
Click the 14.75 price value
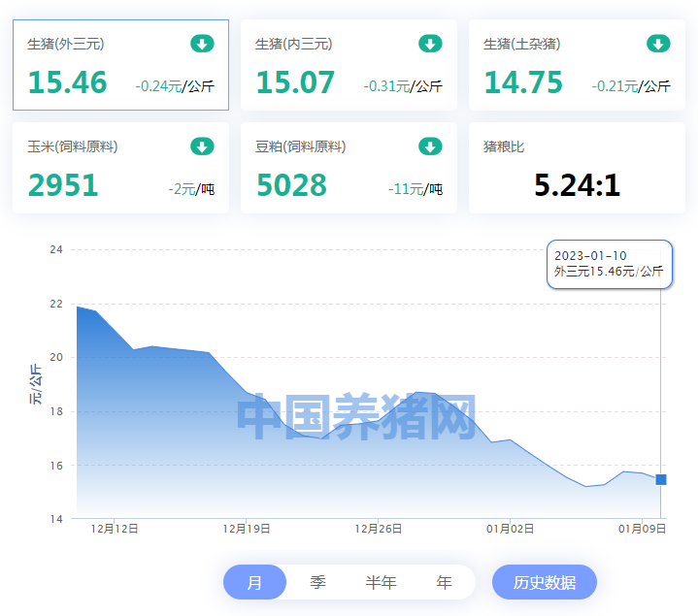[x=523, y=82]
